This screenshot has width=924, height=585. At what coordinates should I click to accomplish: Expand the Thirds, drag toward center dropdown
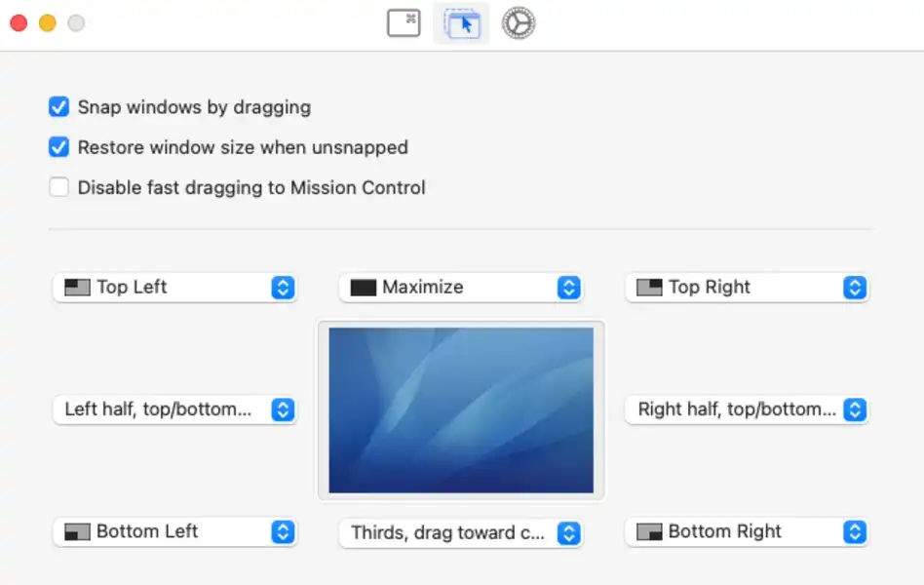(460, 532)
